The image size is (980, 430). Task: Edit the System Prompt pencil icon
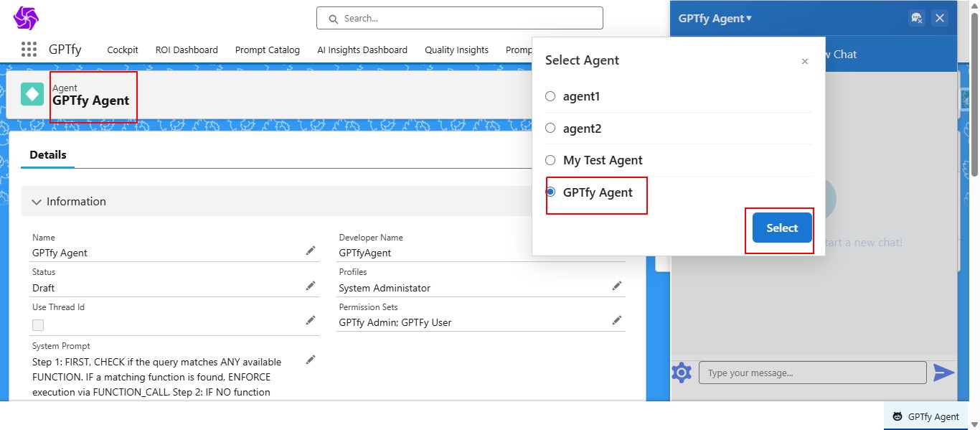(310, 360)
